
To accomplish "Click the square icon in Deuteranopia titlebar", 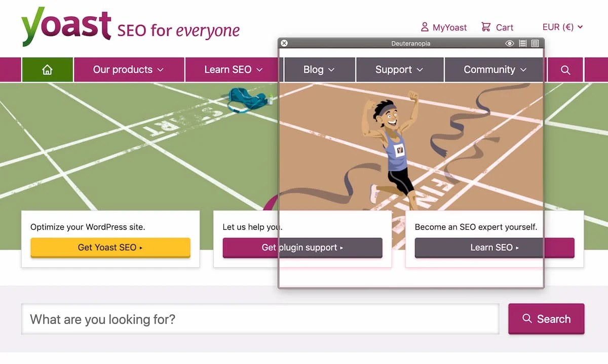I will 535,44.
